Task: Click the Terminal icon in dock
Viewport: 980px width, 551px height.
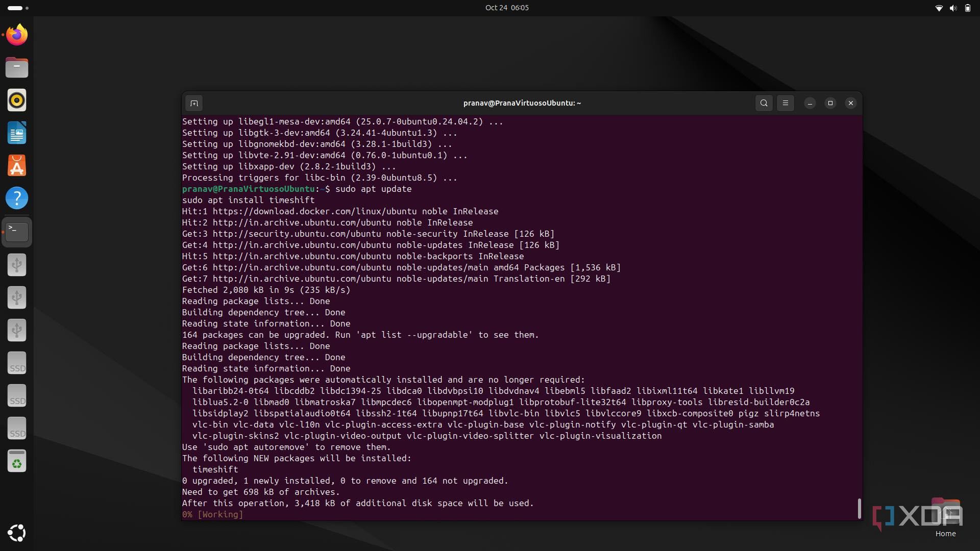Action: 17,232
